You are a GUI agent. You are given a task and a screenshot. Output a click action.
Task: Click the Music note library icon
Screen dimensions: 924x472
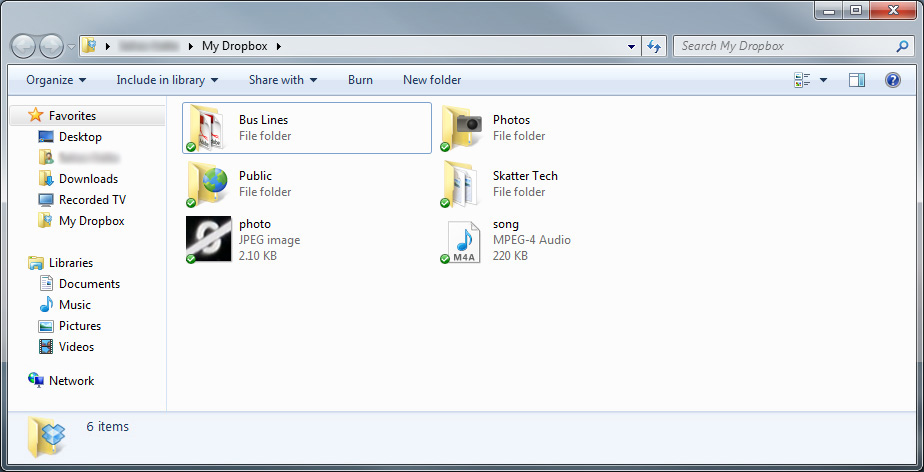click(x=46, y=305)
